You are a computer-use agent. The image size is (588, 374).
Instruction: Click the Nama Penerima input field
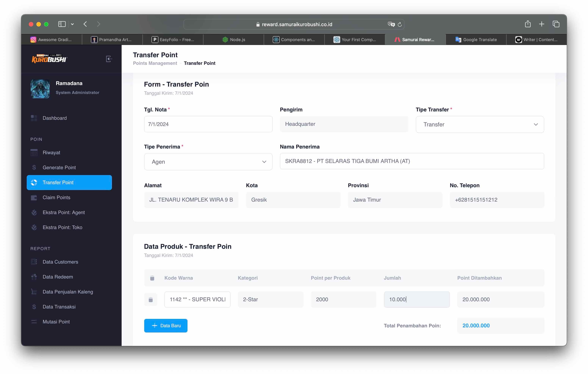tap(412, 161)
